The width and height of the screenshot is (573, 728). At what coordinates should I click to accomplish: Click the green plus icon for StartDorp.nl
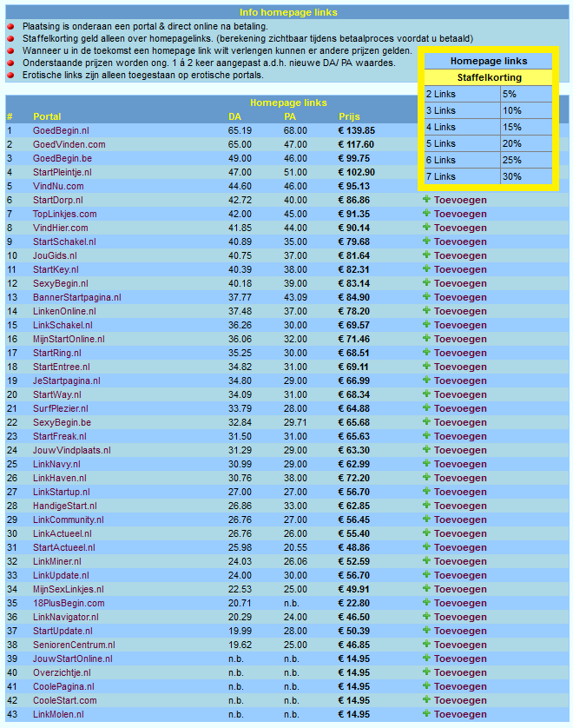(x=426, y=199)
